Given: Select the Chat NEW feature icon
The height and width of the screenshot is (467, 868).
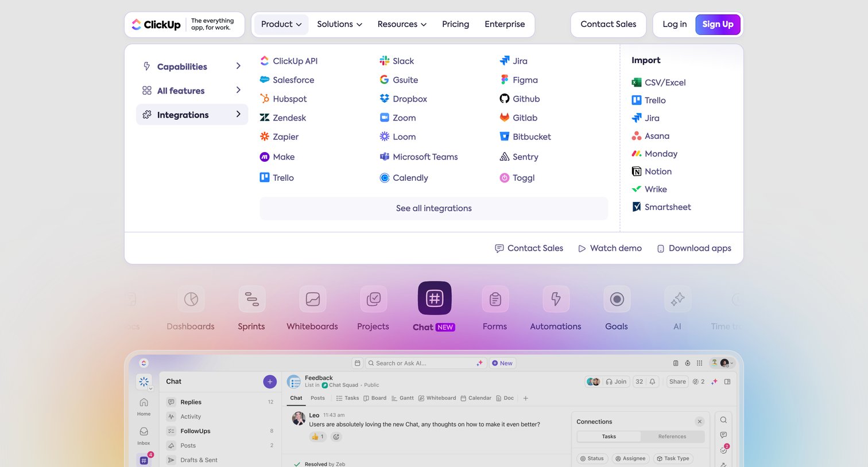Looking at the screenshot, I should tap(435, 298).
